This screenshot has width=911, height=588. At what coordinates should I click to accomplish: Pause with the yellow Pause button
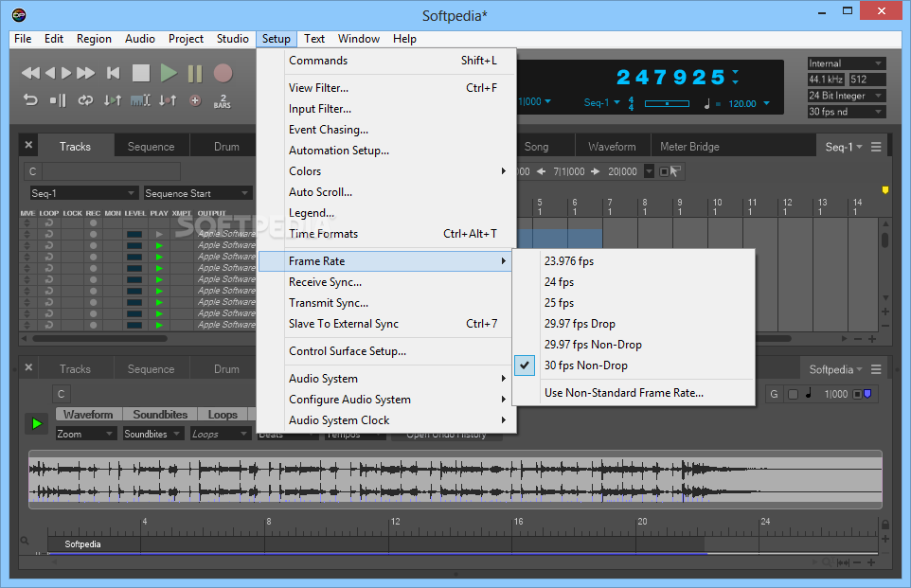195,74
